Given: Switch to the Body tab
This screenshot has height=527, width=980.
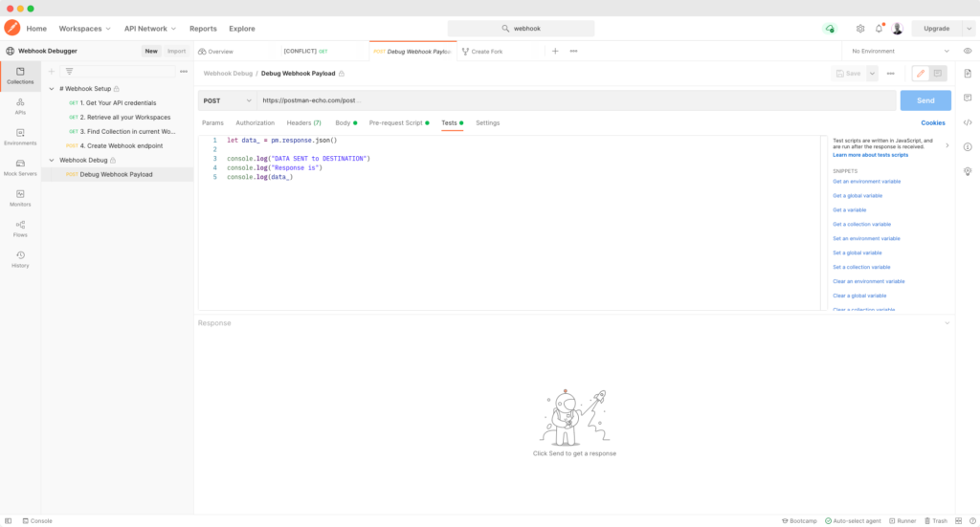Looking at the screenshot, I should tap(345, 123).
